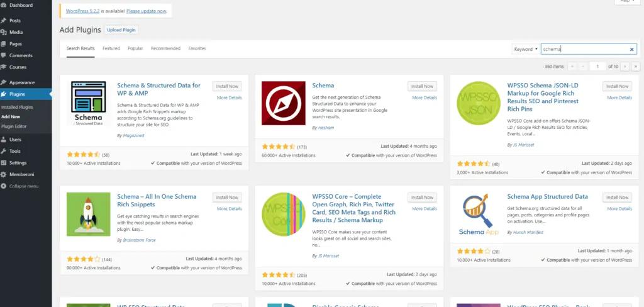Image resolution: width=644 pixels, height=307 pixels.
Task: Click the Users person icon
Action: tap(3, 139)
